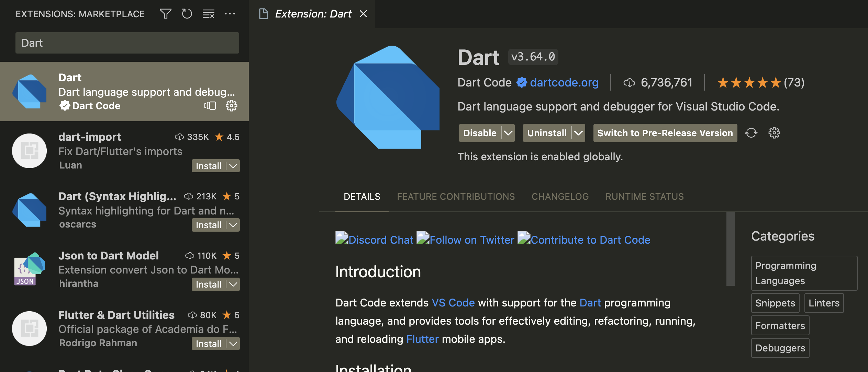Clear extensions search results icon
Viewport: 868px width, 372px height.
[208, 14]
